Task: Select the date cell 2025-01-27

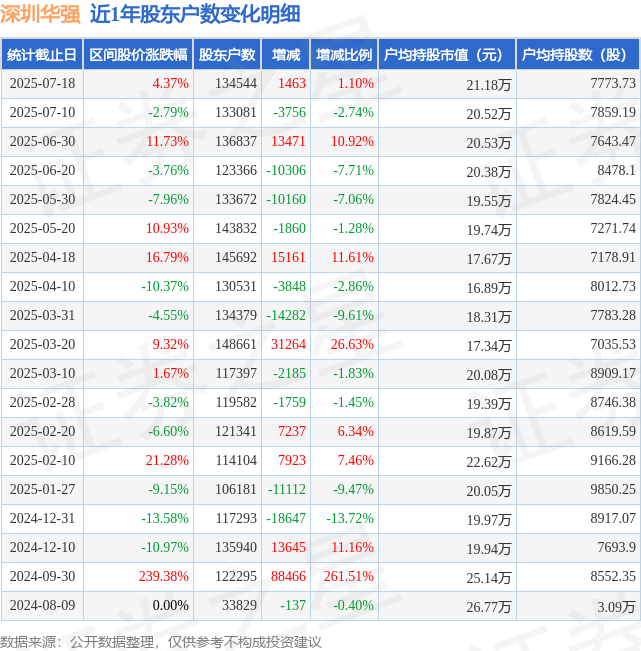Action: click(42, 489)
